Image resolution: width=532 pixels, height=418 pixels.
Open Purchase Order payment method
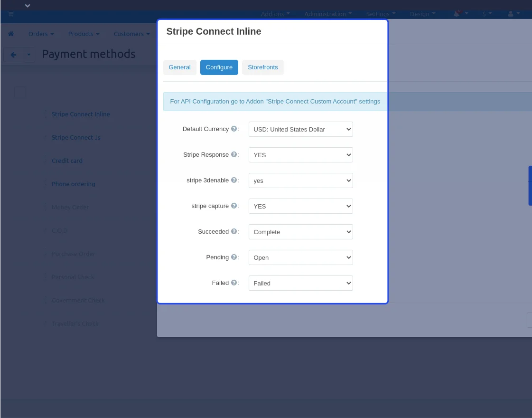(73, 254)
